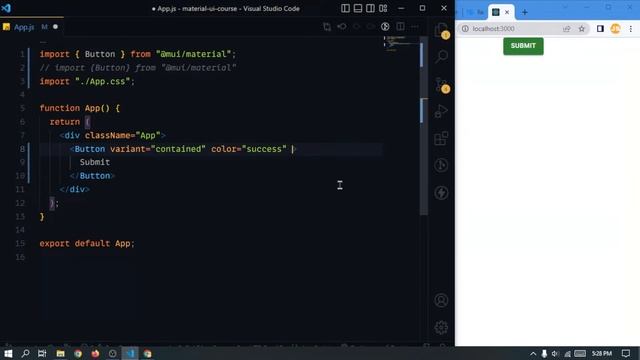The image size is (640, 360).
Task: Toggle VS Code bottom panel layout icon
Action: pyautogui.click(x=358, y=8)
